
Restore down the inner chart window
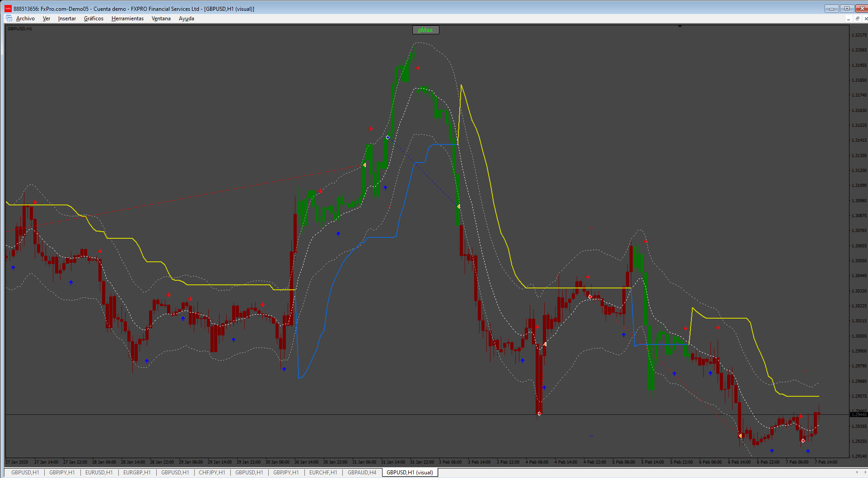point(857,19)
